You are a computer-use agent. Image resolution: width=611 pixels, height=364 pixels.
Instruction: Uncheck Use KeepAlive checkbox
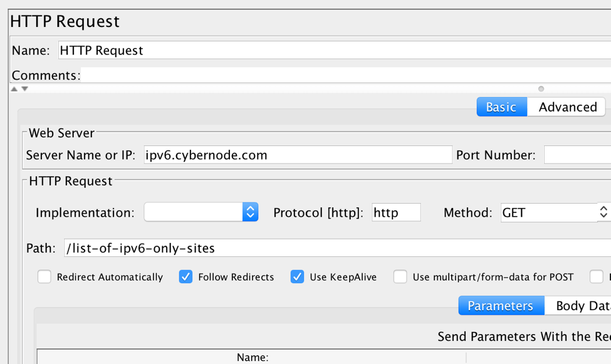(x=297, y=277)
